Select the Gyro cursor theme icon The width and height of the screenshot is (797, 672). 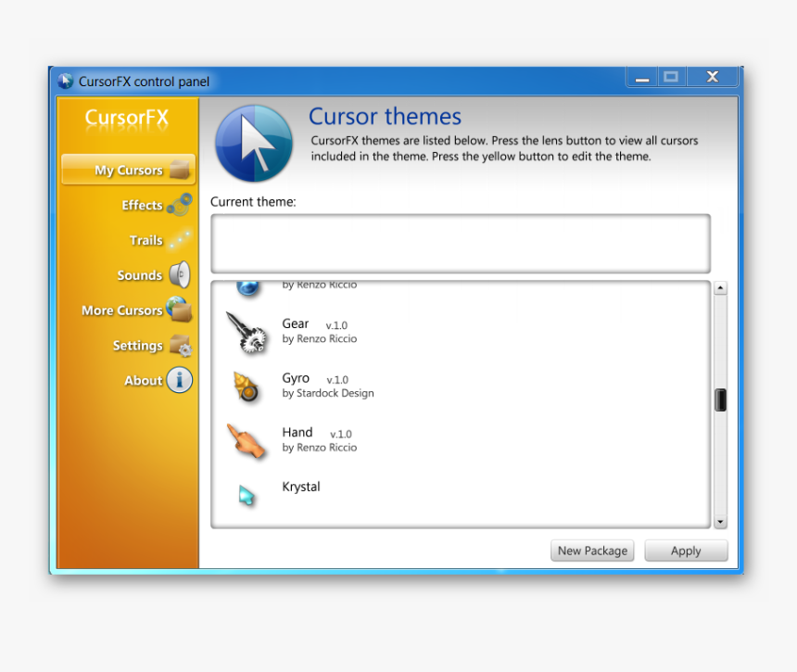246,387
